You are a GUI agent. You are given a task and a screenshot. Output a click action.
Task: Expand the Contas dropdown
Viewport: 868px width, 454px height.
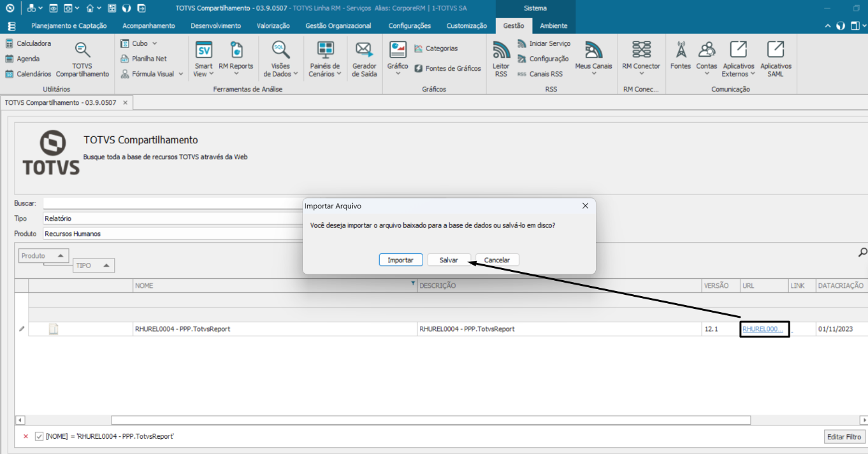coord(706,74)
